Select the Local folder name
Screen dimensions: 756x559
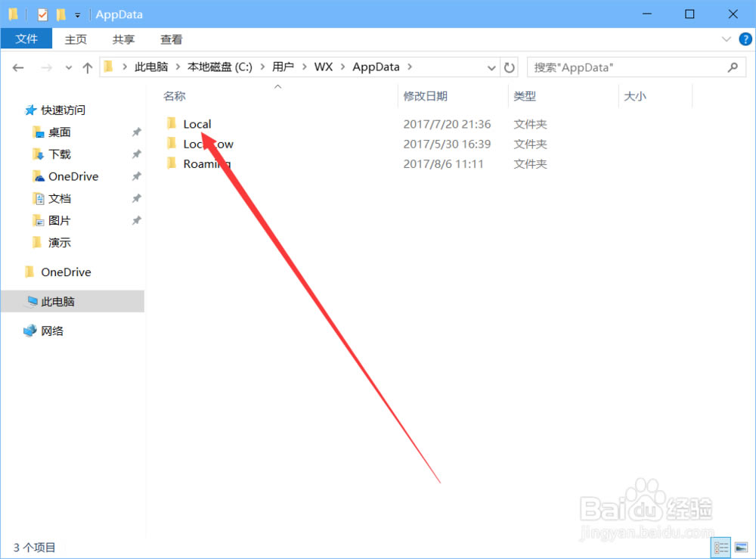(197, 124)
